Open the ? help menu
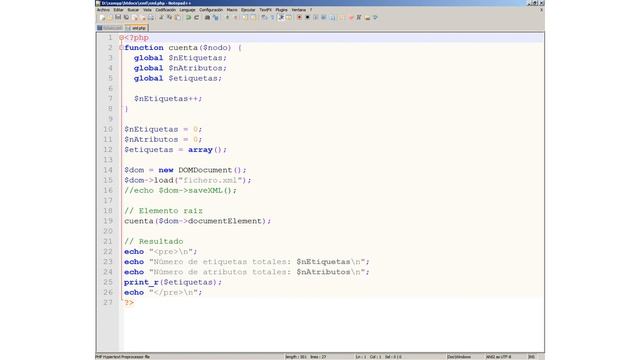Viewport: 640px width, 360px height. [311, 10]
